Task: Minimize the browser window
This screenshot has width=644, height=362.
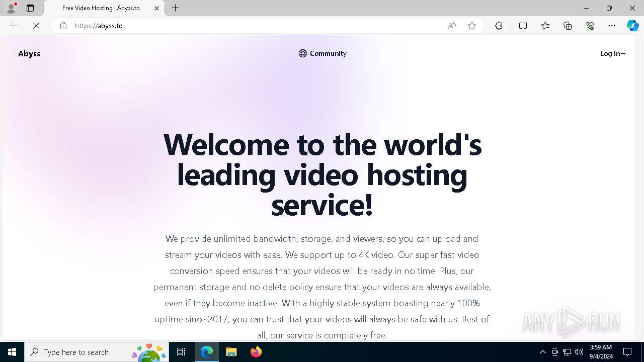Action: [586, 8]
